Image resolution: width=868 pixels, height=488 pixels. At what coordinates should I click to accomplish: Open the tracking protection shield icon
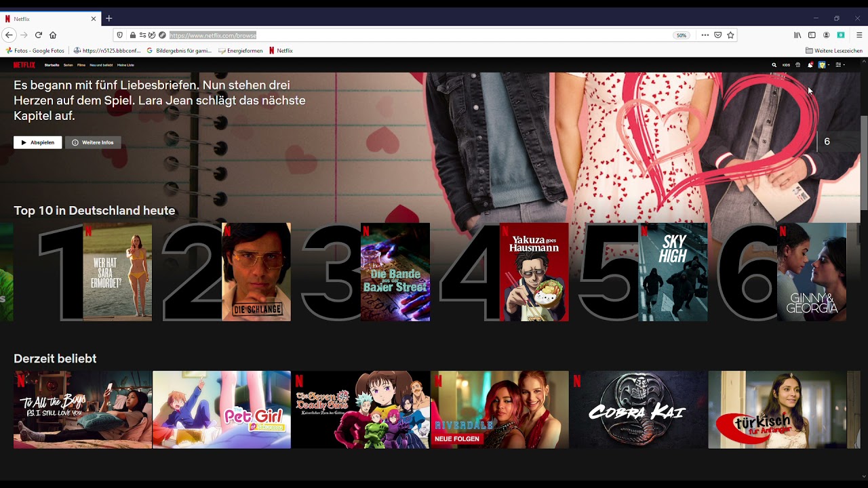120,35
